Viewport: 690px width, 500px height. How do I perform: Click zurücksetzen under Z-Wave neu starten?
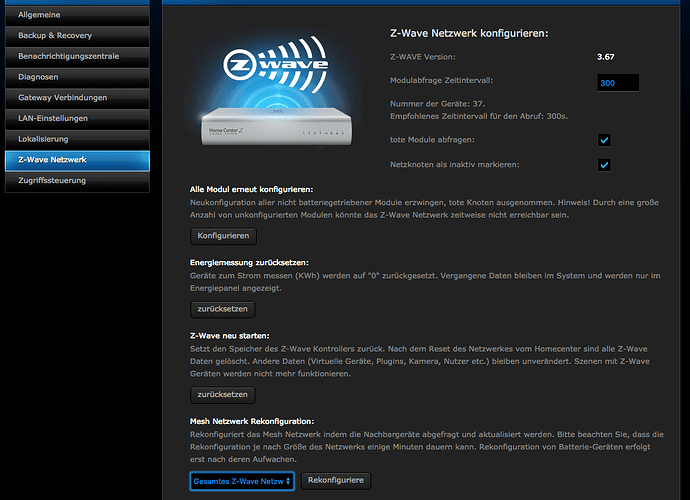tap(223, 394)
